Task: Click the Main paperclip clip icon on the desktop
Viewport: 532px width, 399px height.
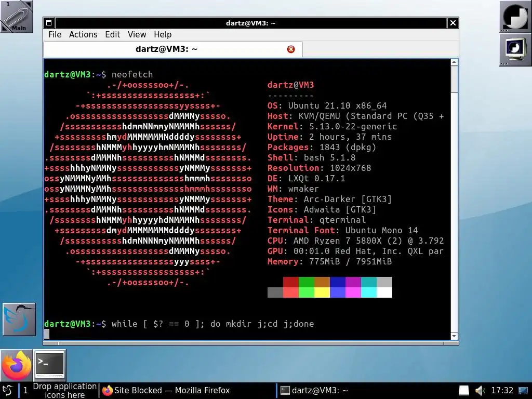Action: (16, 16)
